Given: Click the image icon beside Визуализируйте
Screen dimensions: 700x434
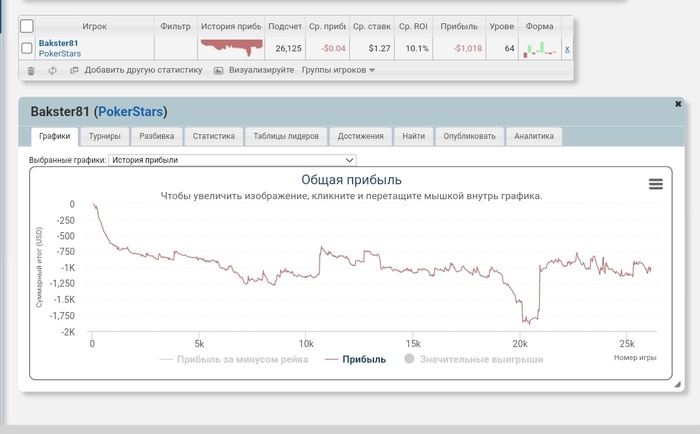Looking at the screenshot, I should pyautogui.click(x=218, y=70).
